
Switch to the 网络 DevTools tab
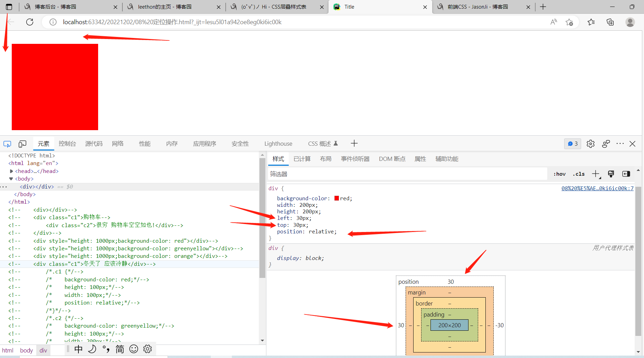118,144
